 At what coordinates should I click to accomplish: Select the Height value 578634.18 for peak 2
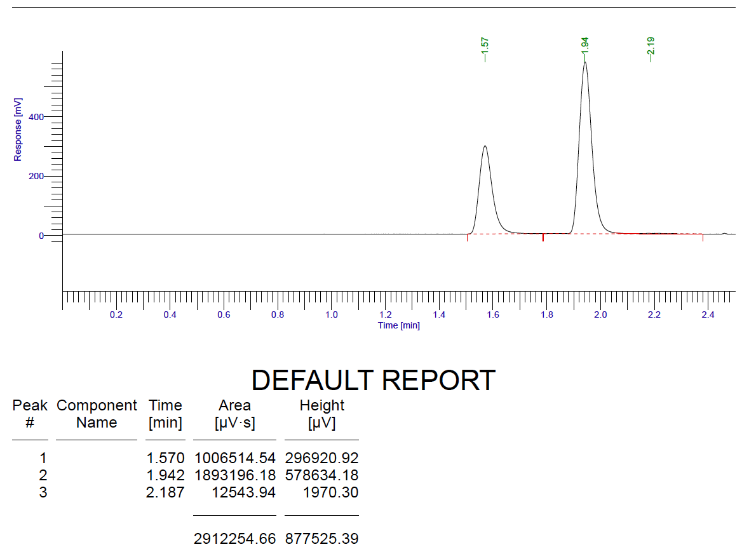coord(321,475)
